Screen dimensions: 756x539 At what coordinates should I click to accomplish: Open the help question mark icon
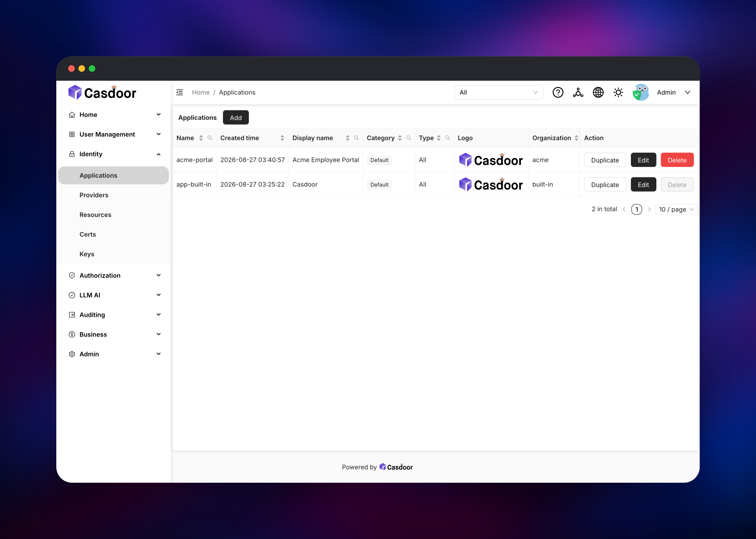pos(558,92)
